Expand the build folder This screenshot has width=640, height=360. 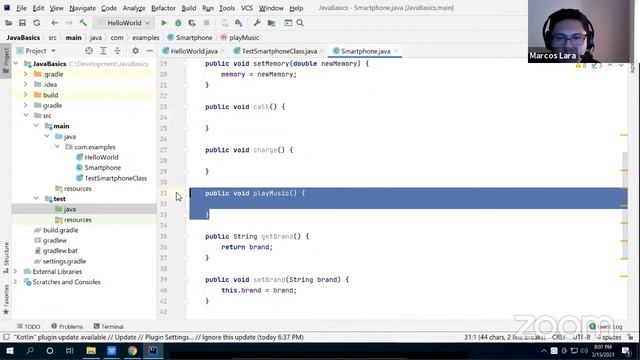26,95
